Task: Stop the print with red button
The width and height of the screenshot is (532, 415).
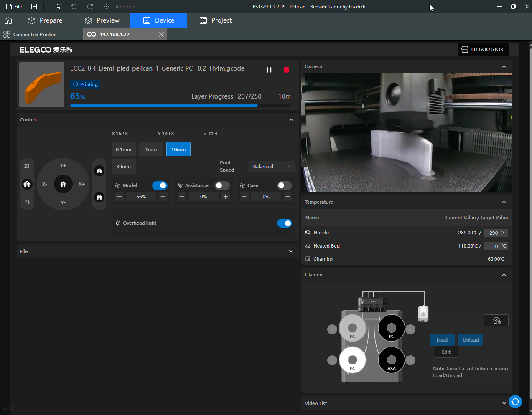Action: pos(286,70)
